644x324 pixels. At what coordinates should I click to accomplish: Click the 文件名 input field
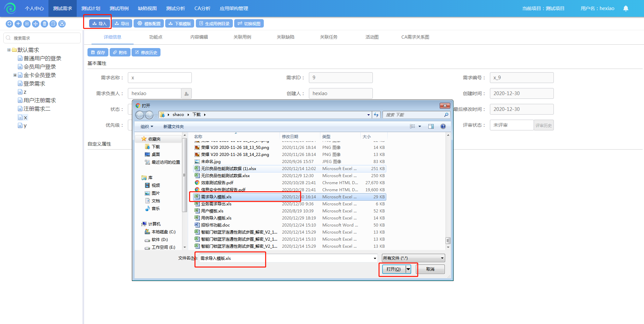(x=286, y=258)
